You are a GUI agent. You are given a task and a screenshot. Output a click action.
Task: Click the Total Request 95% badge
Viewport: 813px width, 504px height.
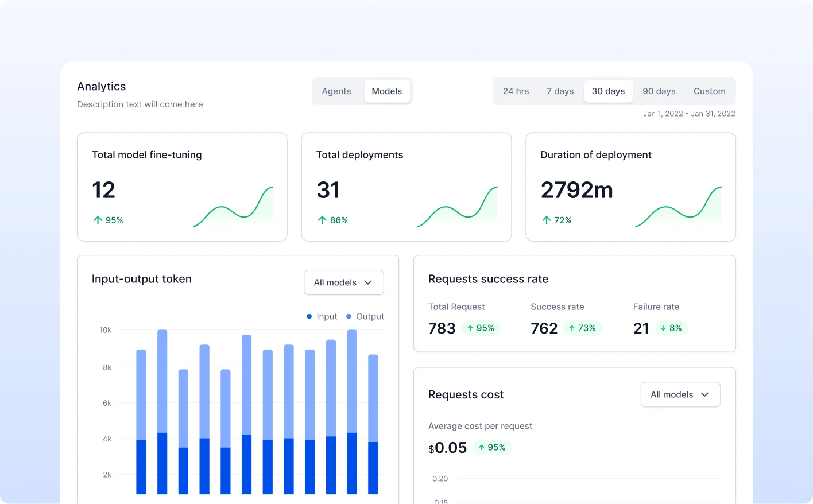(x=481, y=328)
